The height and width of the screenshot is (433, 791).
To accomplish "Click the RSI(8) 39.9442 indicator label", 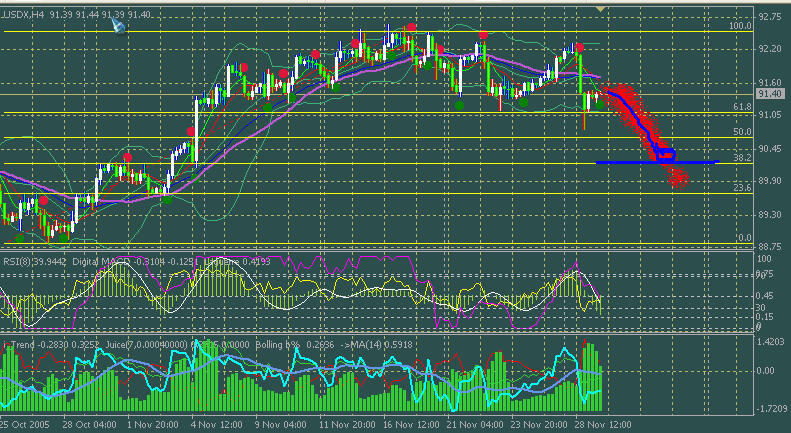I will click(x=35, y=262).
